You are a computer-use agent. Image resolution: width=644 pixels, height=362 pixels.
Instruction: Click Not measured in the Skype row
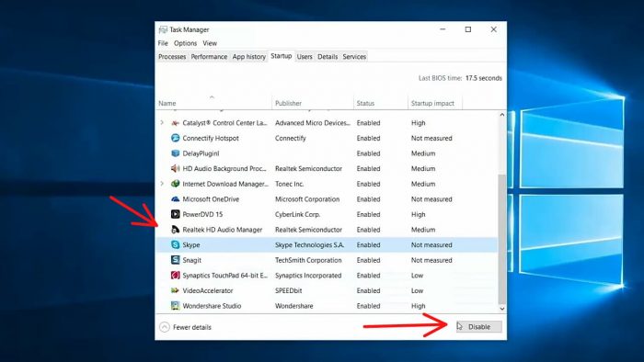tap(431, 244)
